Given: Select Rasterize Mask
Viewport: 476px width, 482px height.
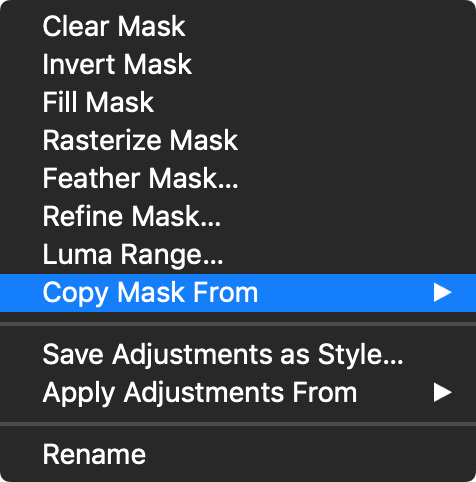Looking at the screenshot, I should click(x=238, y=140).
